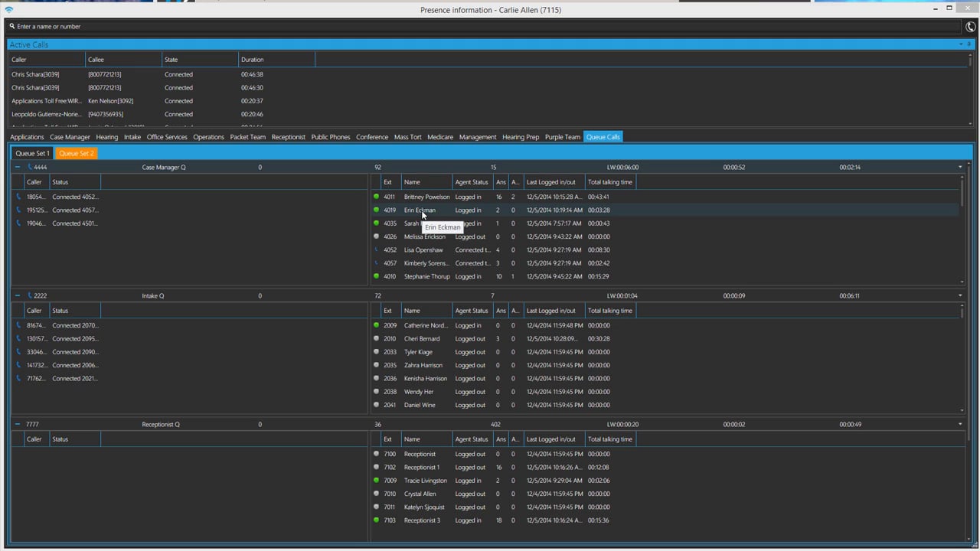The width and height of the screenshot is (980, 551).
Task: Sort Active Calls by Caller column
Action: (47, 60)
